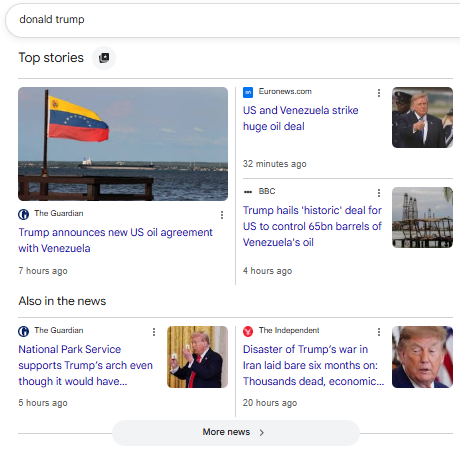
Task: Click the Euronews story thumbnail of Trump pointing
Action: (422, 117)
